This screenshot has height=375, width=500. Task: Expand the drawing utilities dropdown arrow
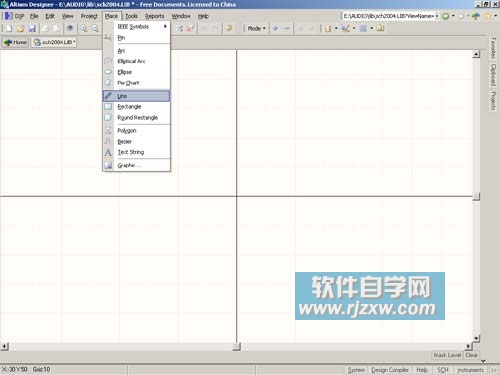pyautogui.click(x=354, y=29)
